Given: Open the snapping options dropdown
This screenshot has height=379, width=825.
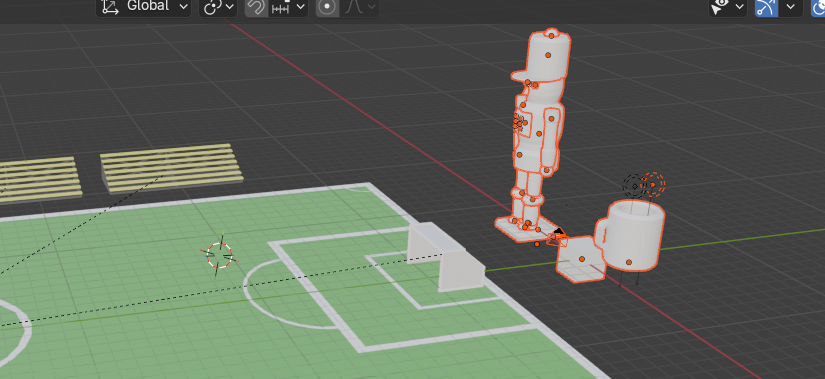Looking at the screenshot, I should tap(288, 7).
